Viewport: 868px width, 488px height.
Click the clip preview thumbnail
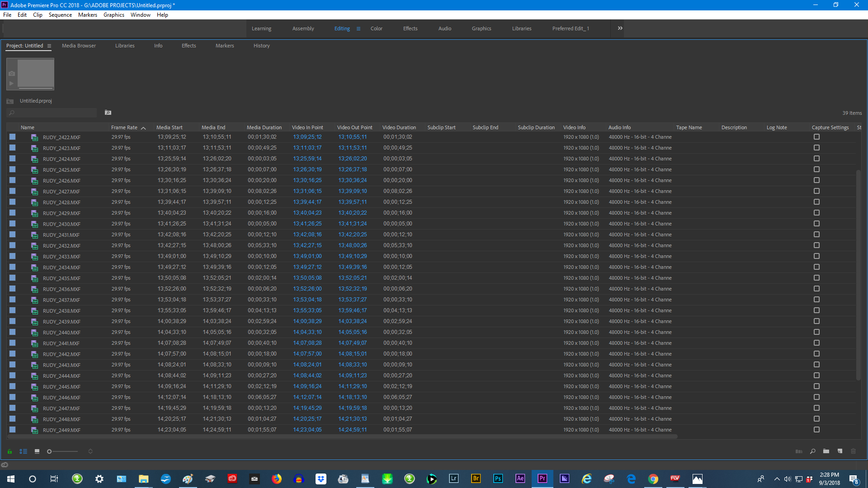pyautogui.click(x=36, y=74)
